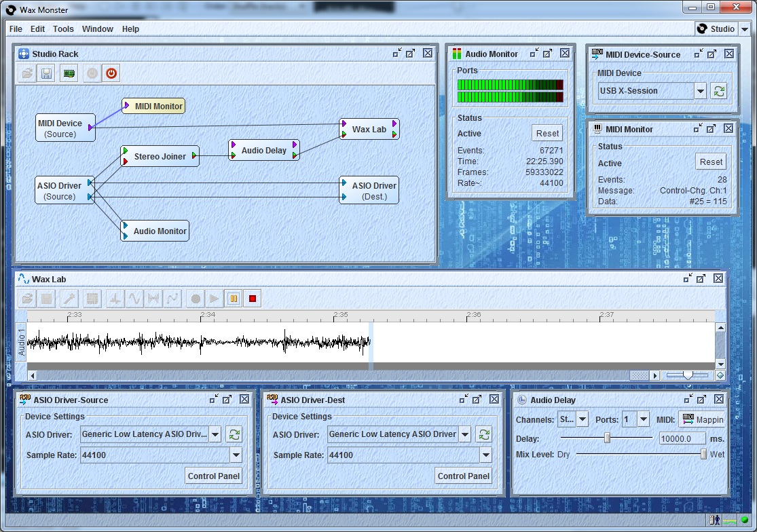Pause playback in Wax Lab
The image size is (757, 532).
(233, 298)
